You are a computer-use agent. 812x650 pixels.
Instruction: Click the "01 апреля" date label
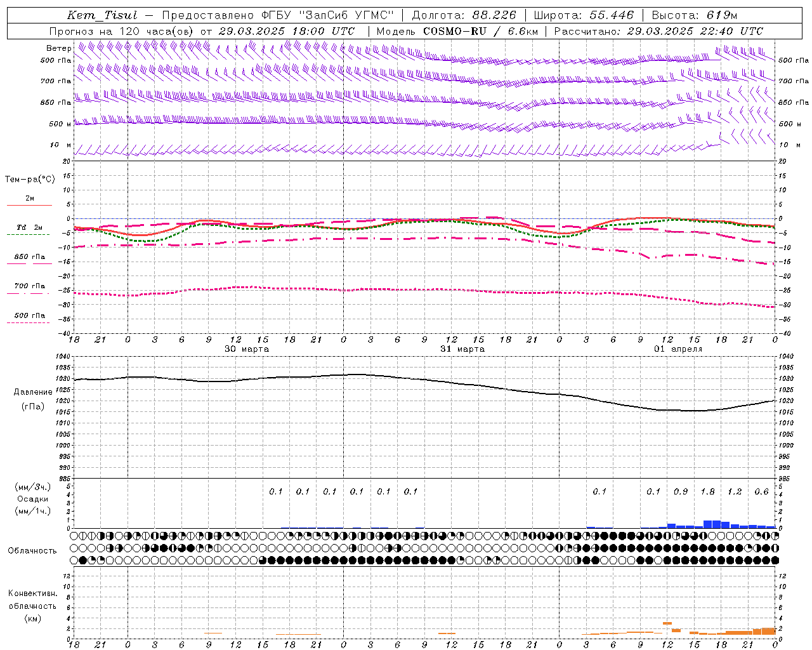point(678,349)
